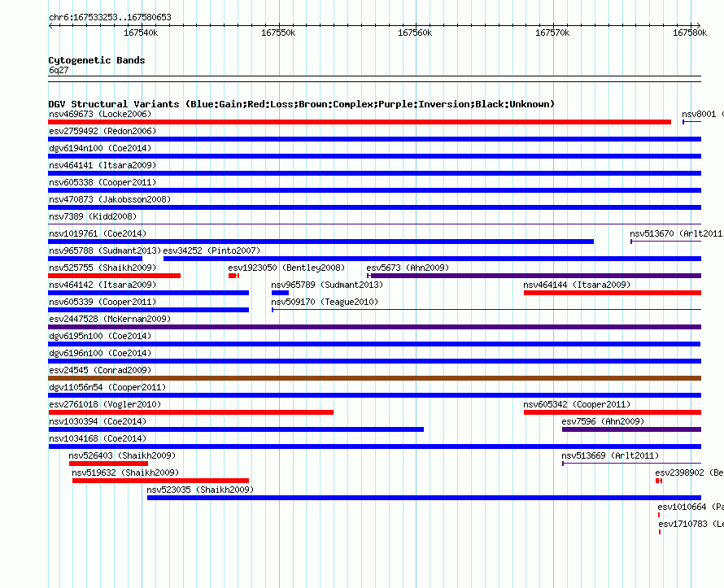Viewport: 724px width, 588px height.
Task: Click esv2761018 (Vogler2010) label
Action: 105,404
